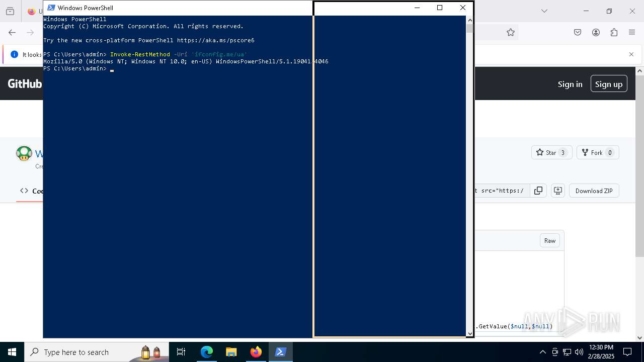Click the taskbar search box

pos(96,352)
